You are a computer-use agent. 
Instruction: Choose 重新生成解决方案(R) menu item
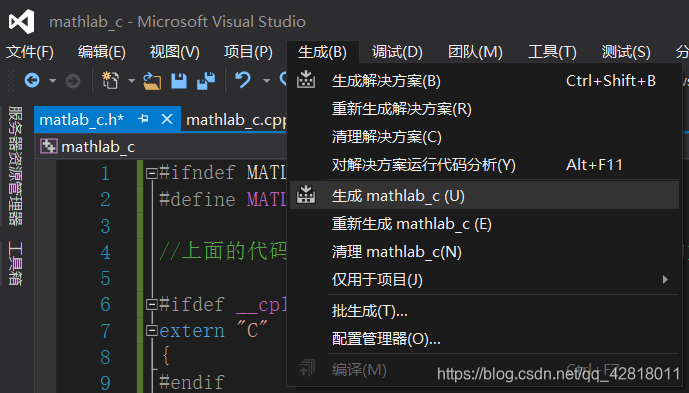coord(484,109)
